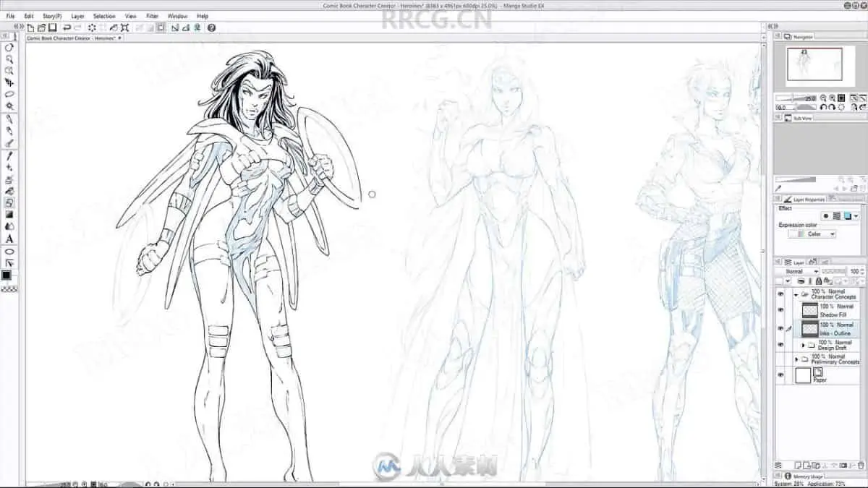The image size is (868, 488).
Task: Select the Comic Book Character Creator document tab
Action: tap(75, 38)
